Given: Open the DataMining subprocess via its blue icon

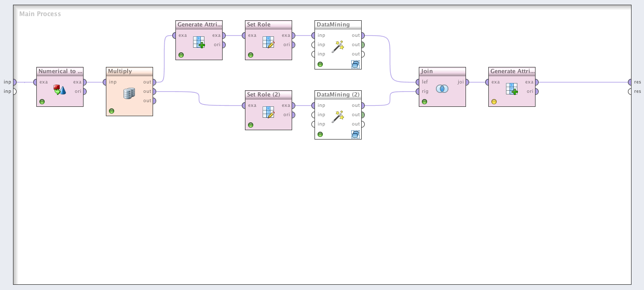Looking at the screenshot, I should coord(355,64).
